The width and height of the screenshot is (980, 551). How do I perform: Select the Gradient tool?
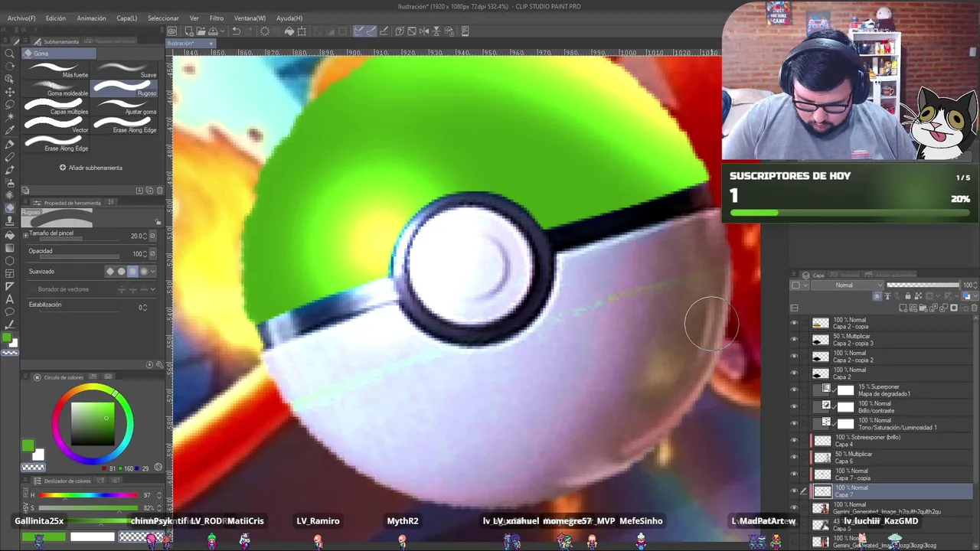10,248
